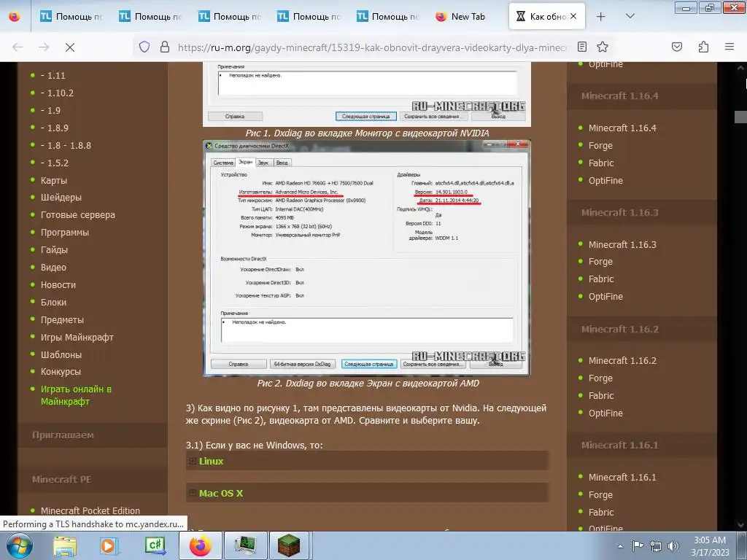747x560 pixels.
Task: Stop loading the page with the X button
Action: tap(70, 47)
